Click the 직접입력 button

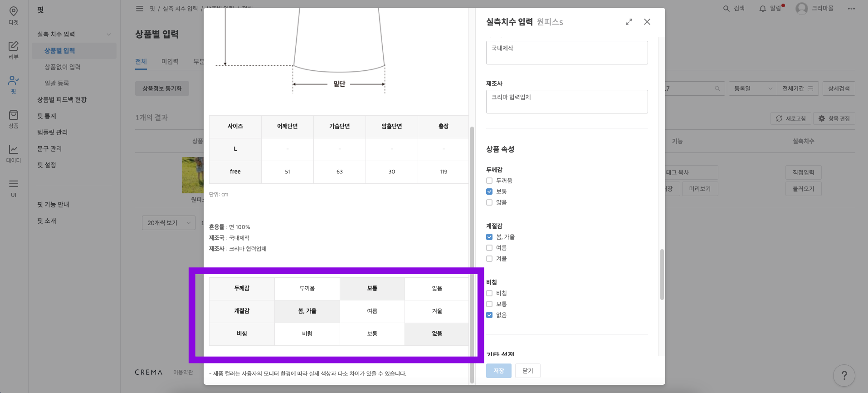point(804,172)
